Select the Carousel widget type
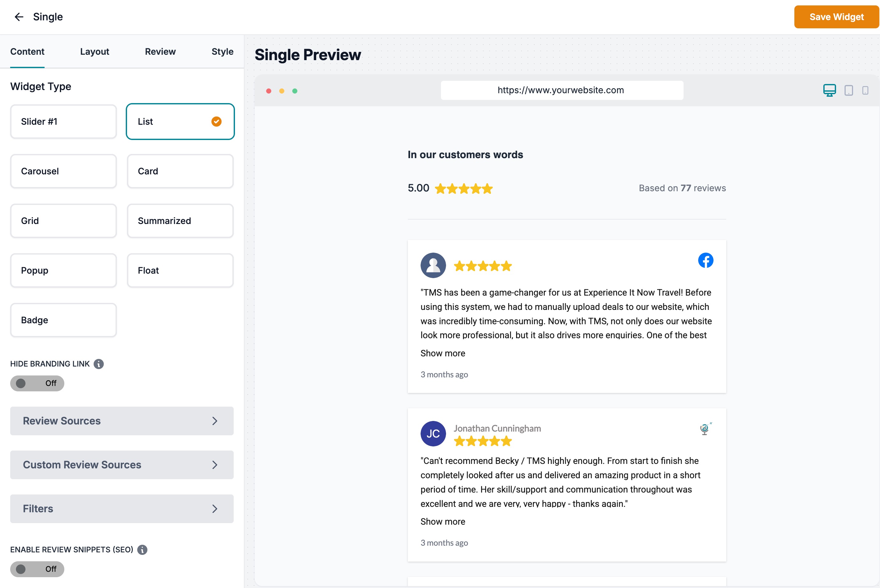This screenshot has height=588, width=880. coord(63,171)
